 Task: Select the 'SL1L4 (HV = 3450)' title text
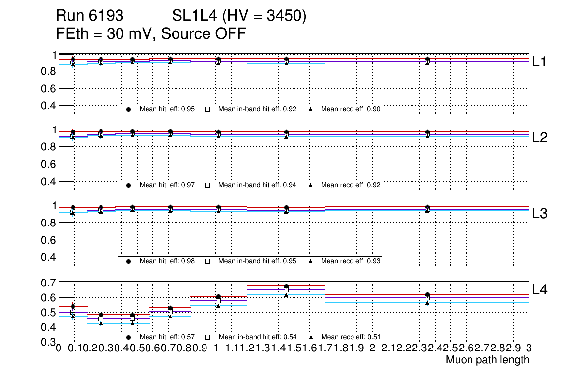(x=239, y=17)
